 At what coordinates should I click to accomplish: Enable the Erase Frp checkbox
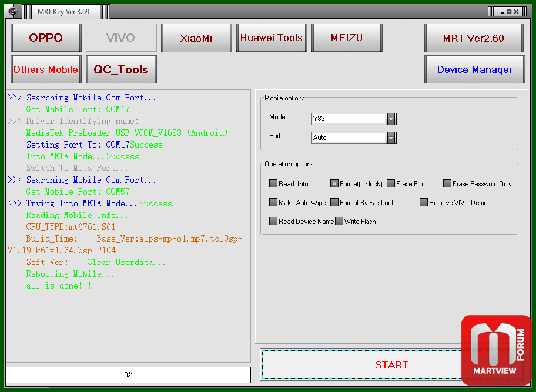(391, 183)
